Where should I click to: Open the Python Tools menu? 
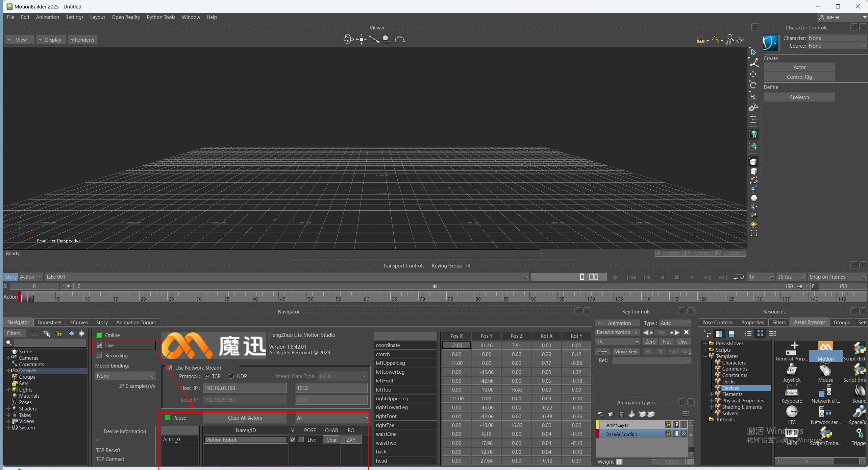pos(160,17)
